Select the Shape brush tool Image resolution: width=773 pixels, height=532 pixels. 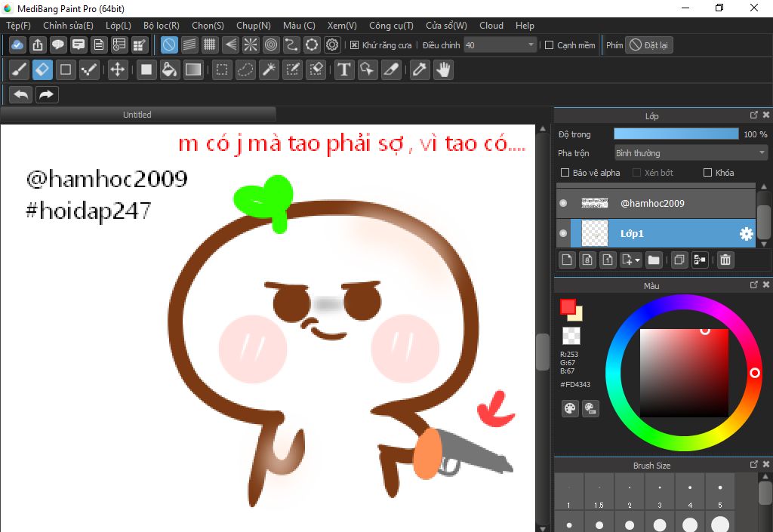click(x=66, y=69)
